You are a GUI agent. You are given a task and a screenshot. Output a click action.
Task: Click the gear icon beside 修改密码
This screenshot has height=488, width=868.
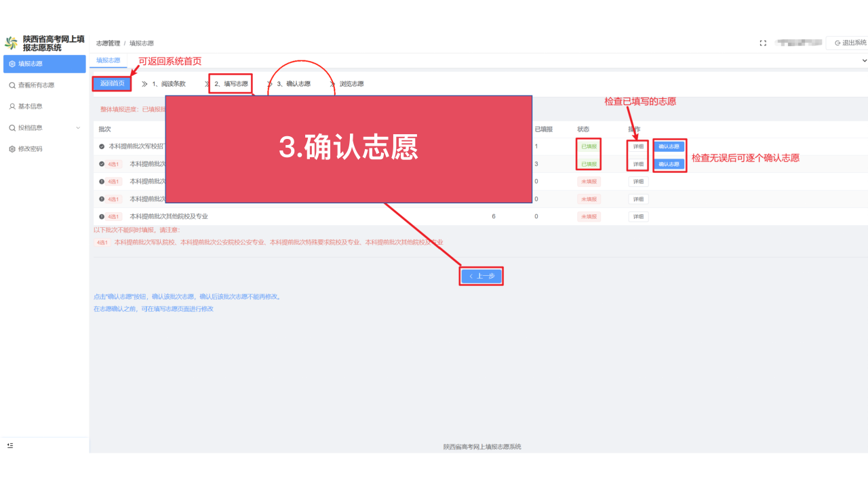[x=12, y=148]
